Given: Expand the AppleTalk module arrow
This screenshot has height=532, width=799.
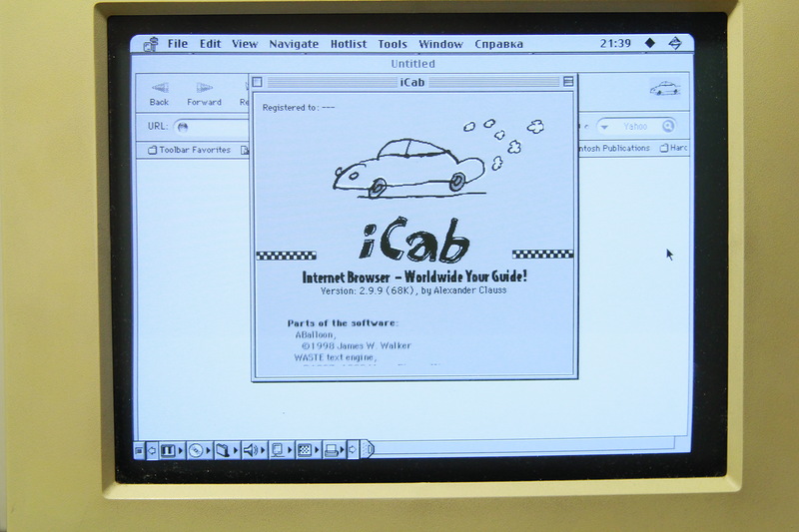Looking at the screenshot, I should (181, 450).
